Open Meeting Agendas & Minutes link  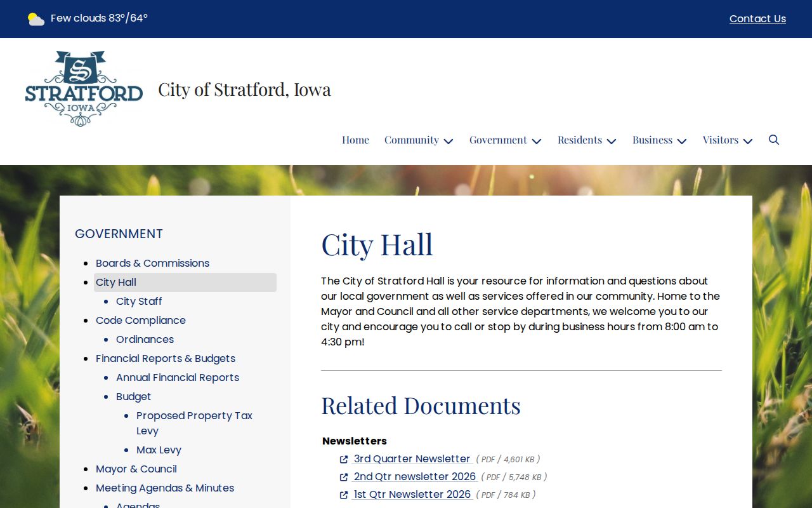click(165, 488)
